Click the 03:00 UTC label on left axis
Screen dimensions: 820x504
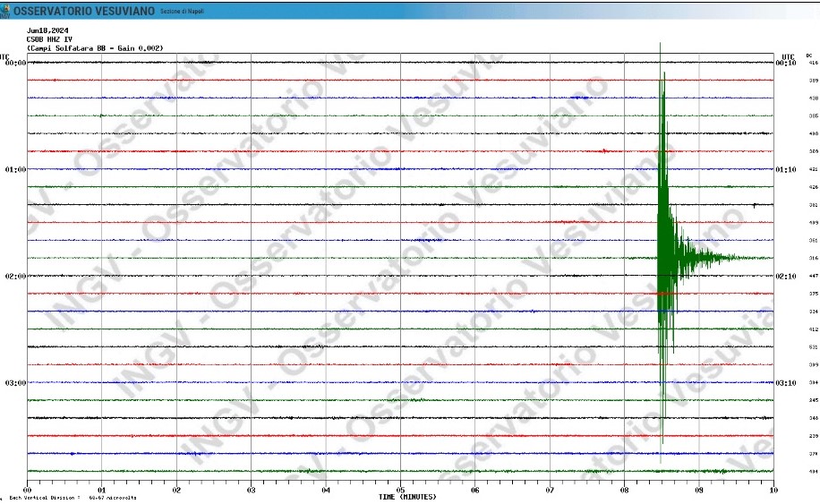tap(15, 382)
